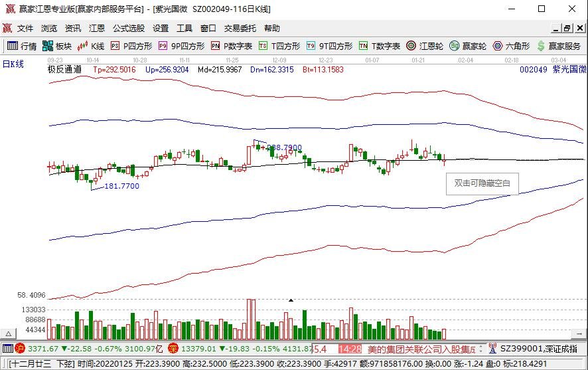This screenshot has width=588, height=370.
Task: Click the right-arrow button at chart bottom-right
Action: pos(579,333)
